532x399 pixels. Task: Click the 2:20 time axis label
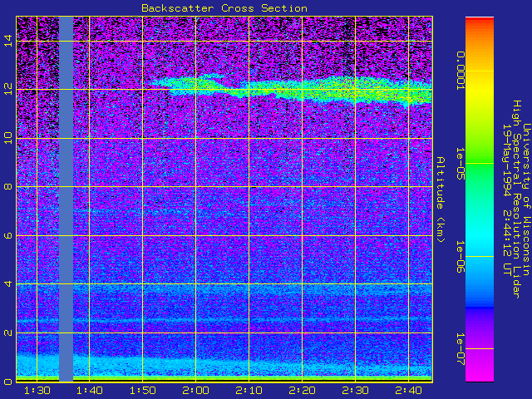pyautogui.click(x=302, y=391)
